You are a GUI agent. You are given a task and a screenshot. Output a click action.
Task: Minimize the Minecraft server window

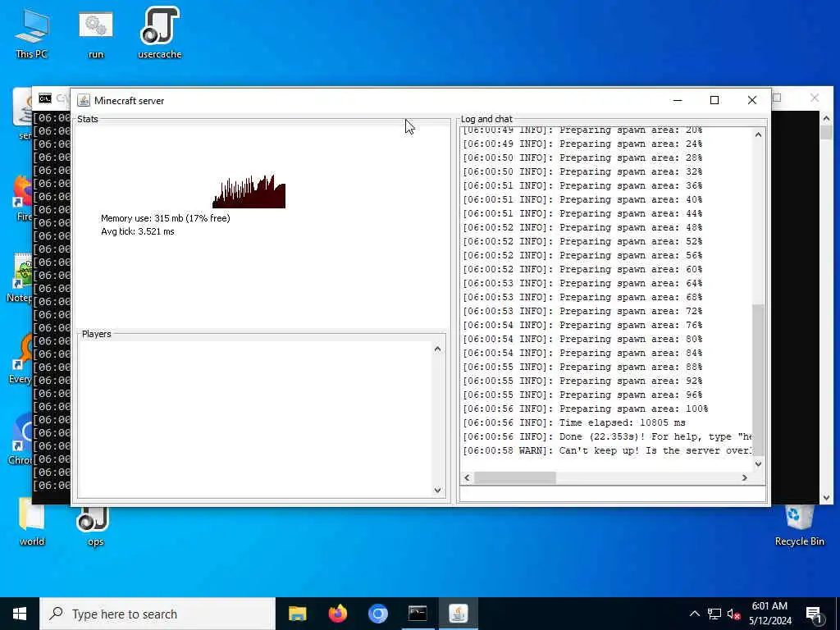click(x=677, y=100)
